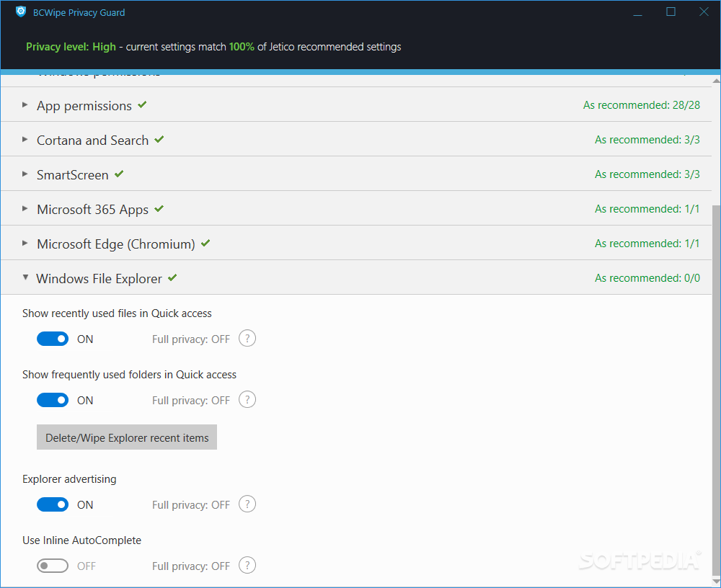Click SmartScreen 'As recommended: 3/3' text
This screenshot has width=721, height=588.
click(x=647, y=174)
